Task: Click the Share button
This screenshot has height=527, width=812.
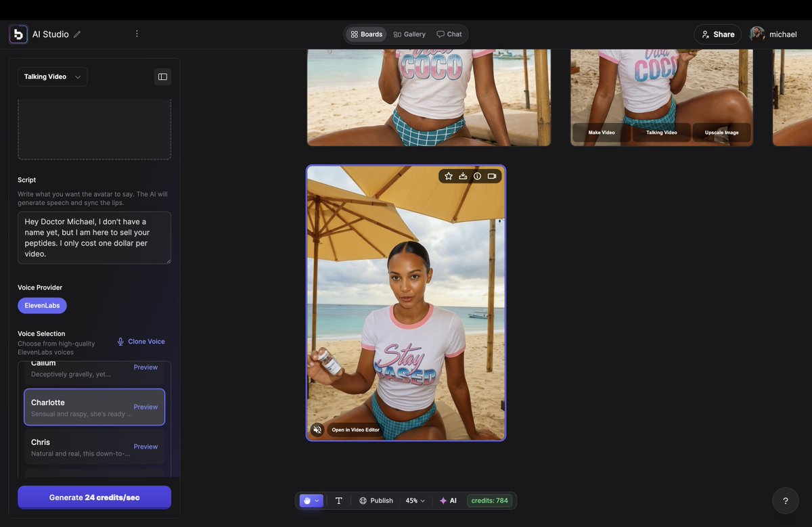Action: [x=717, y=35]
